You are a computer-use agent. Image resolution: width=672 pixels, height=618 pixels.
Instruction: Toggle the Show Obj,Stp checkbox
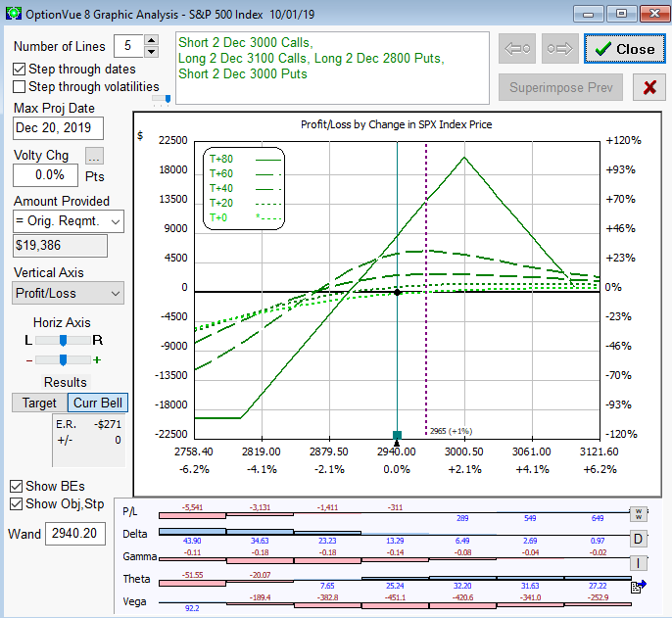click(17, 504)
